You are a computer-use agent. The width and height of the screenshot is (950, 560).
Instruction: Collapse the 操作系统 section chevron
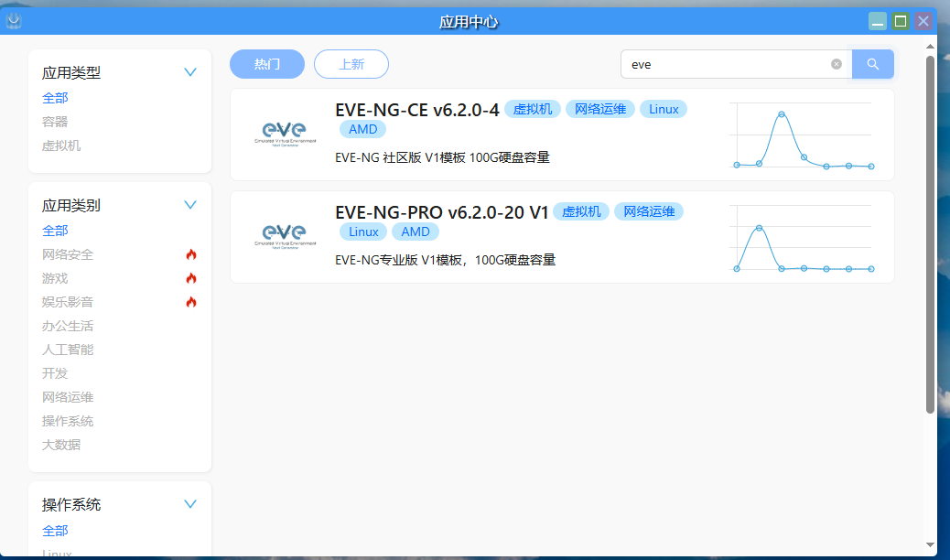pos(190,504)
